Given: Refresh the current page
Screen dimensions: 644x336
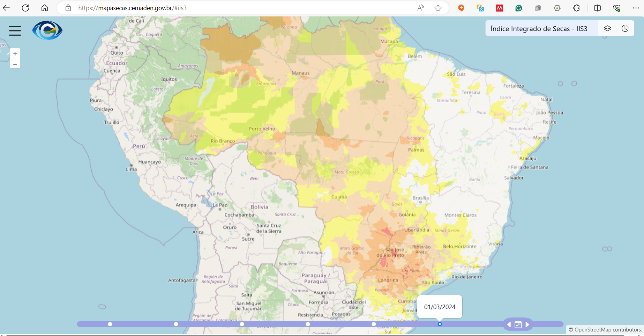Looking at the screenshot, I should [x=25, y=8].
